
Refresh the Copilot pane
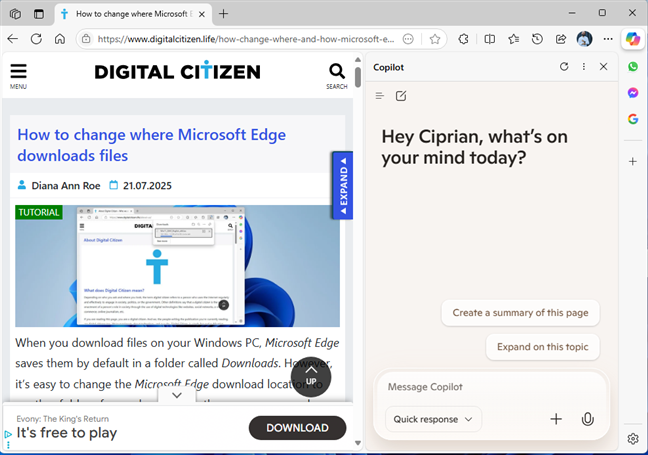point(564,67)
